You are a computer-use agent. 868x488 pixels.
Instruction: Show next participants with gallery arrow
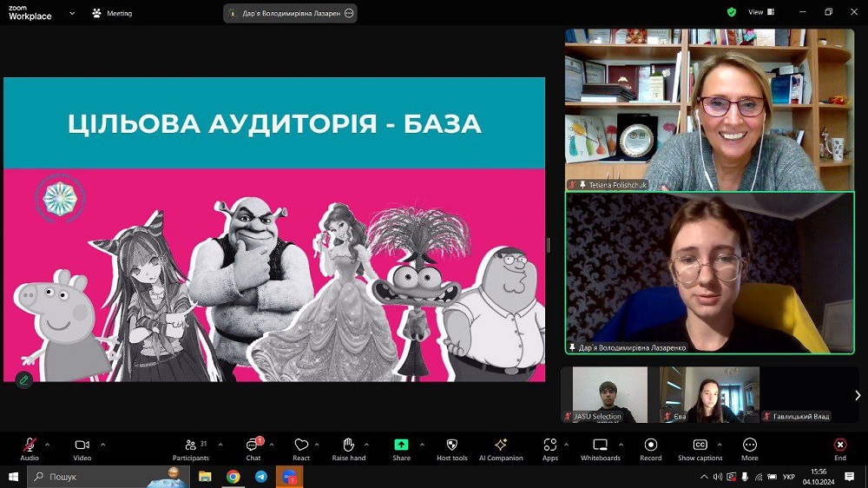tap(858, 395)
